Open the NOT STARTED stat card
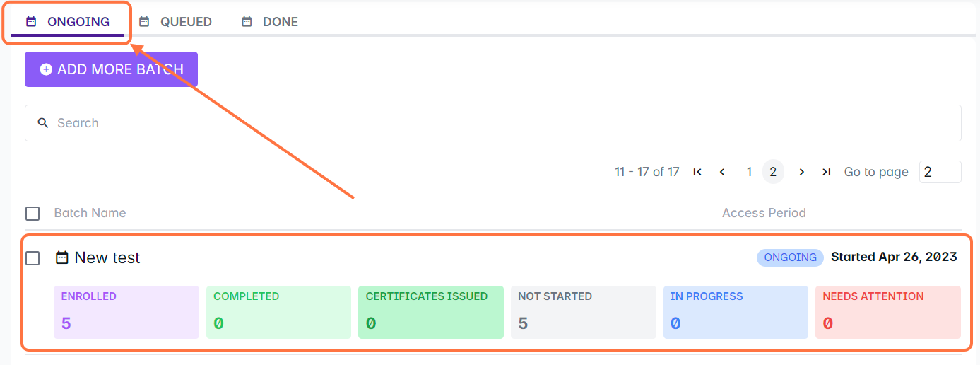The width and height of the screenshot is (980, 365). coord(584,312)
